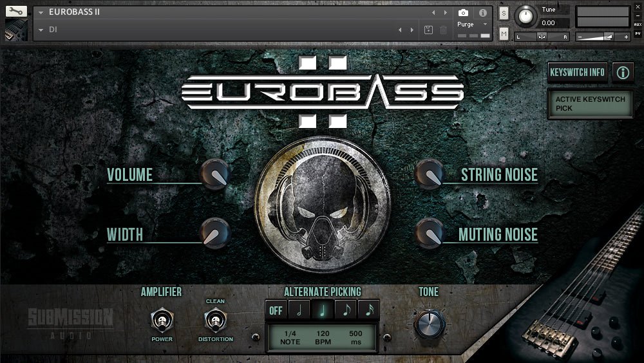Open the Purge dropdown menu

tap(472, 24)
